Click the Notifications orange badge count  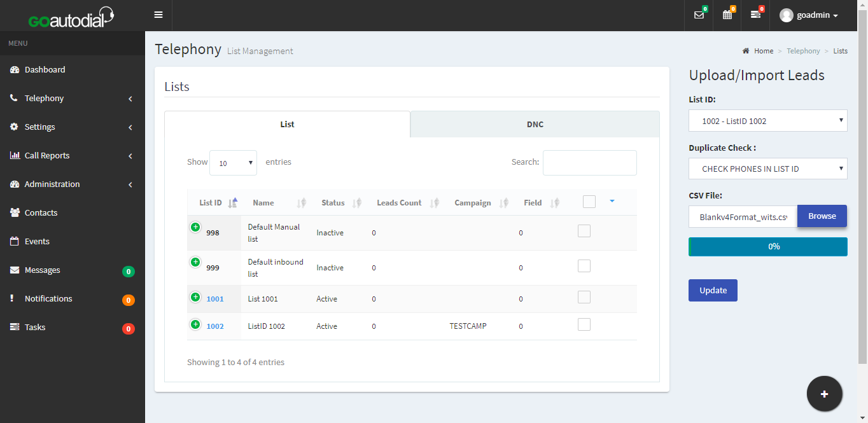pos(129,300)
